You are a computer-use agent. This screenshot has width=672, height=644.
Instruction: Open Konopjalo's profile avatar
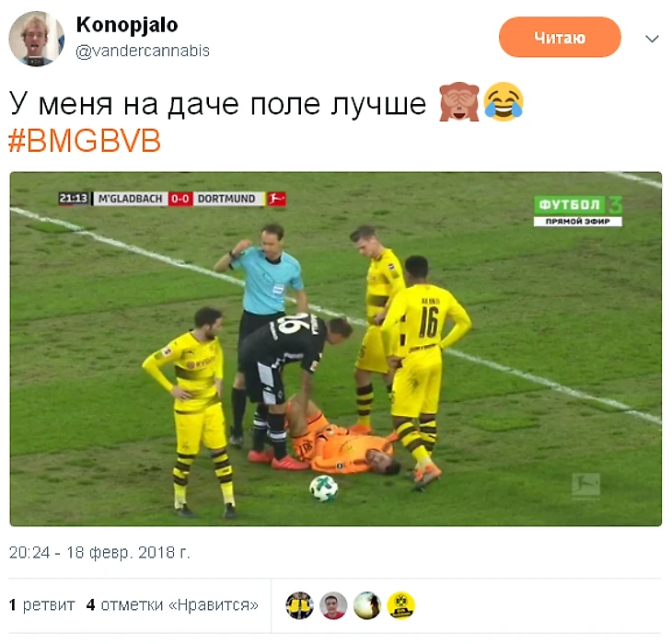tap(37, 39)
